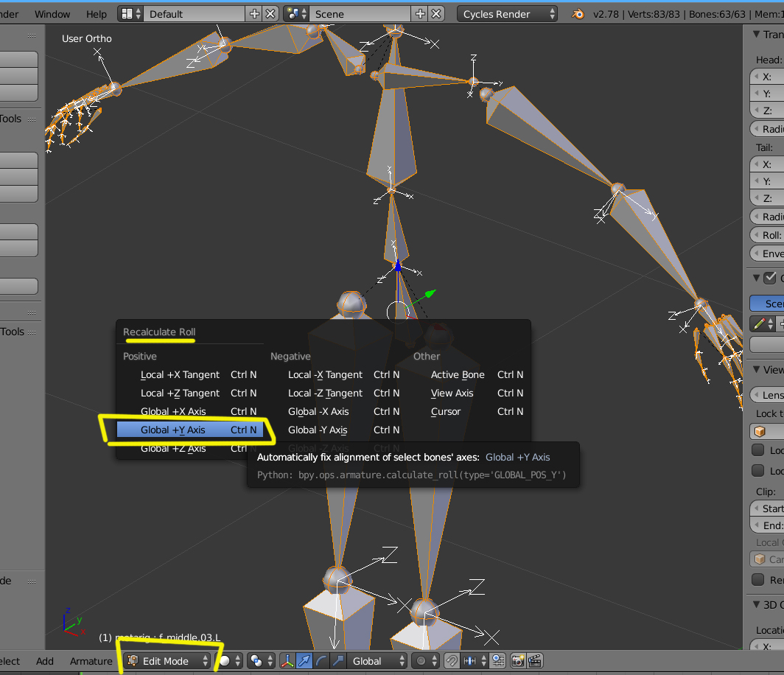The height and width of the screenshot is (675, 784).
Task: Add a new screen layout
Action: coord(254,14)
